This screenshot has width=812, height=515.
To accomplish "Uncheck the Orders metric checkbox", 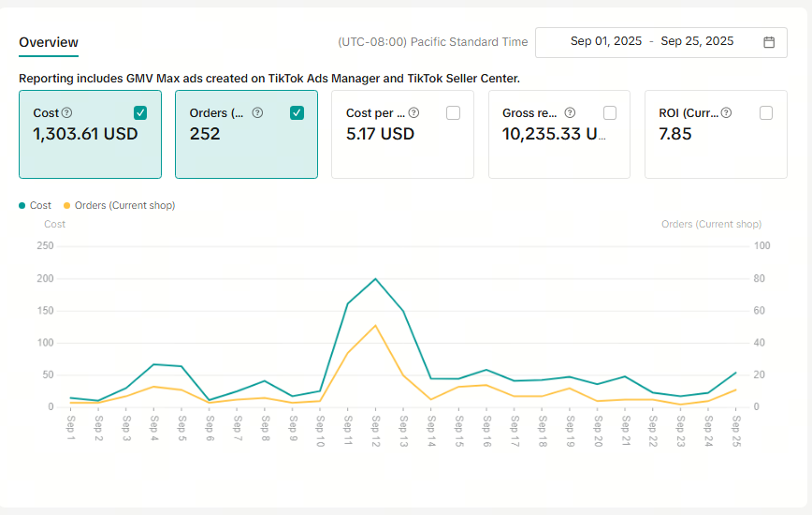I will [x=297, y=112].
